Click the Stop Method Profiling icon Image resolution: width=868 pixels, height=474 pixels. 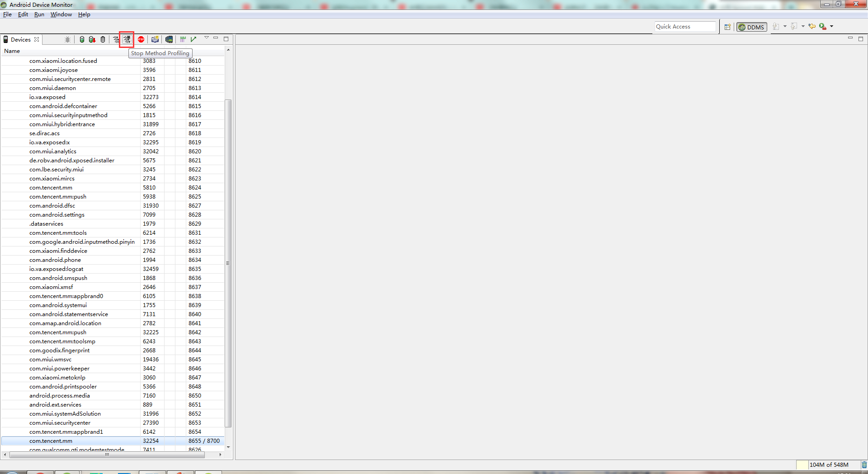(x=127, y=39)
